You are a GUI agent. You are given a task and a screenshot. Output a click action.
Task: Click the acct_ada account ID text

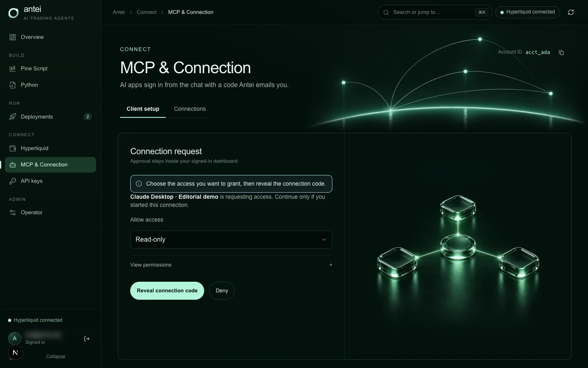coord(537,52)
